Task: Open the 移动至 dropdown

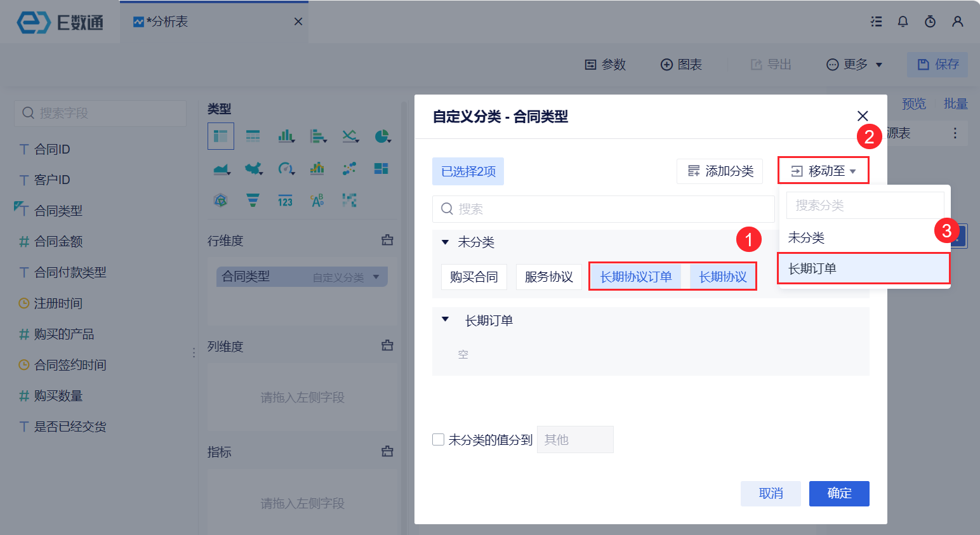Action: point(823,171)
